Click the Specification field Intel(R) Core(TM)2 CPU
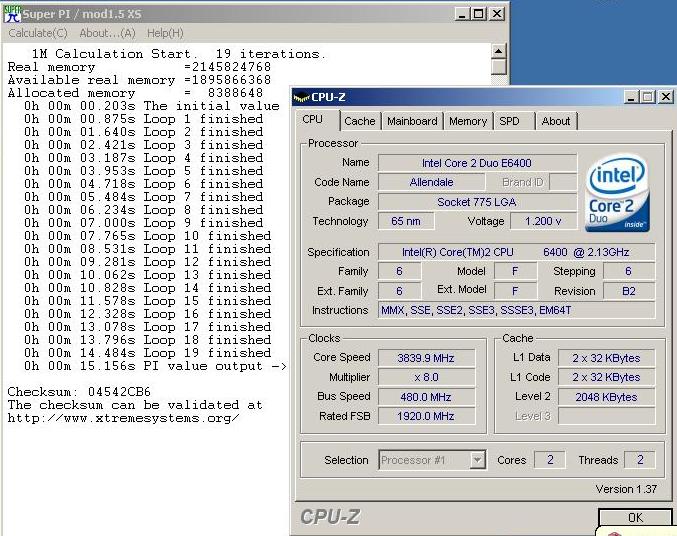Screen dimensions: 677x536 [x=516, y=252]
